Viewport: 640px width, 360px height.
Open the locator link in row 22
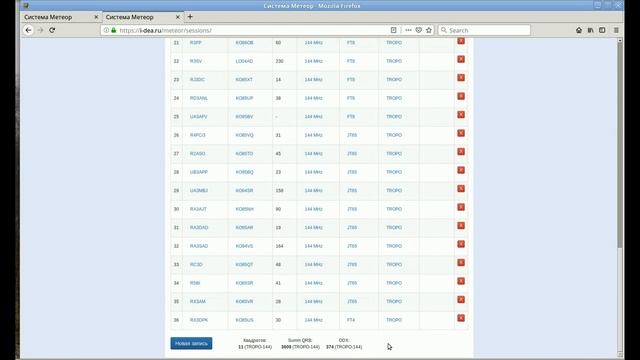(244, 61)
